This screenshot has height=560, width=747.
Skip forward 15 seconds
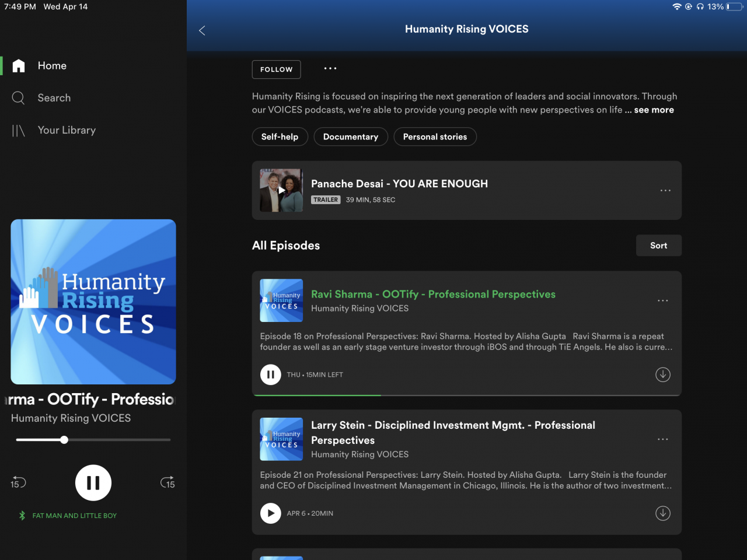click(167, 483)
